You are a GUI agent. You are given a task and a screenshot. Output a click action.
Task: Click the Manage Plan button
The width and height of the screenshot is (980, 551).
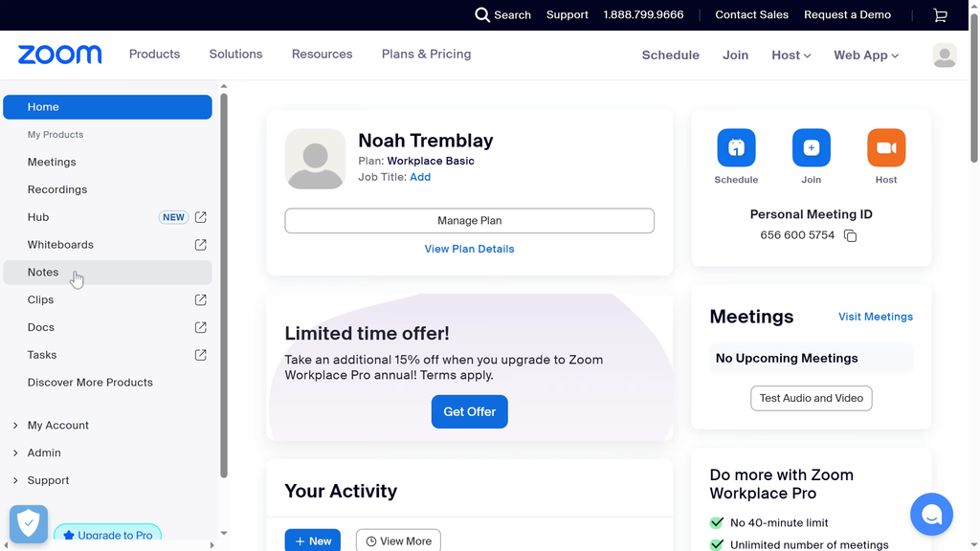[x=469, y=221]
